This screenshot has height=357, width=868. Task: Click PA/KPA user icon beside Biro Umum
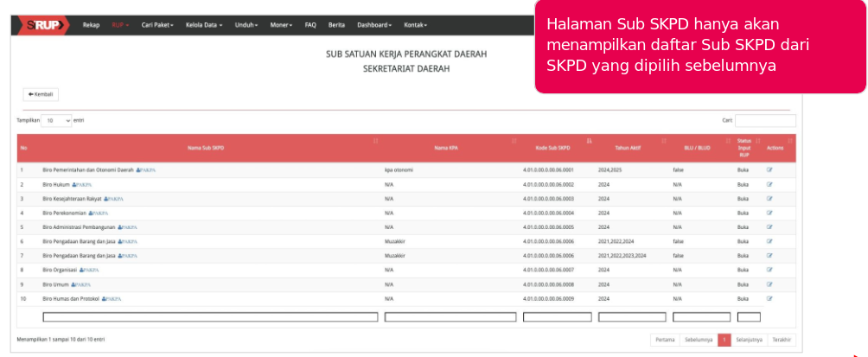(x=75, y=284)
